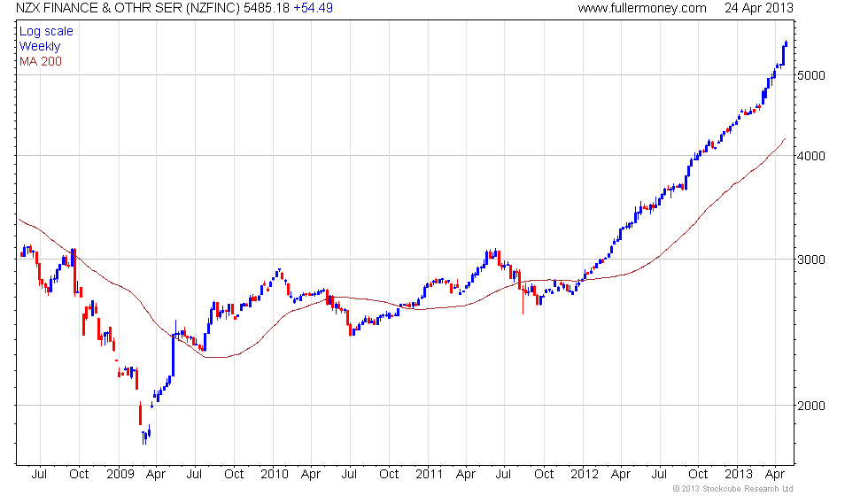Click the last price value 5485.18
Image resolution: width=868 pixels, height=496 pixels.
click(267, 8)
